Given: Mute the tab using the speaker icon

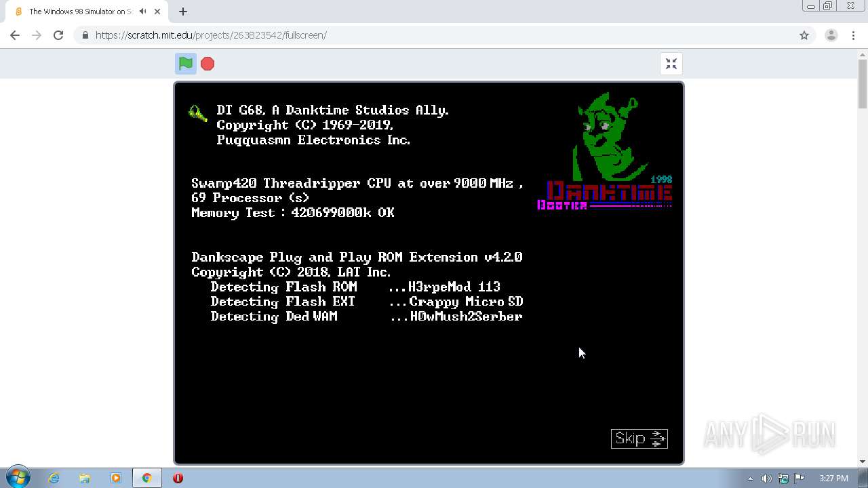Looking at the screenshot, I should pos(142,12).
